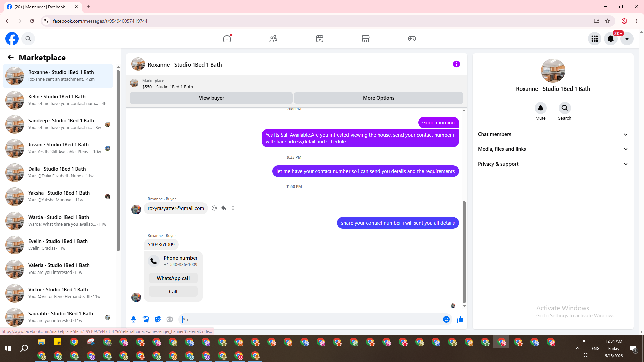Screen dimensions: 644x362
Task: Click the View buyer button
Action: tap(211, 98)
